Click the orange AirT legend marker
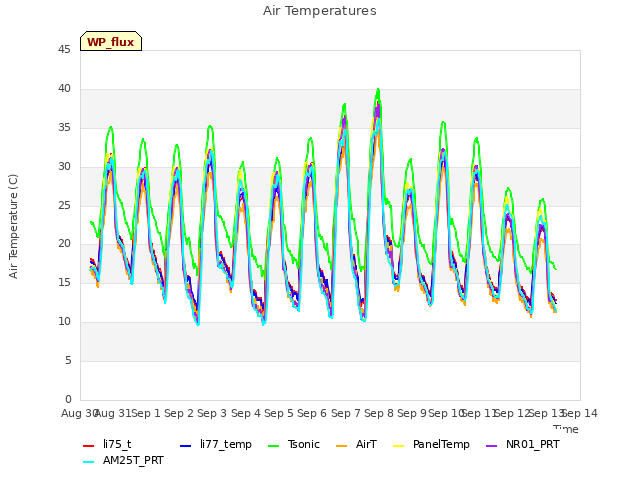This screenshot has height=480, width=640. coord(342,446)
